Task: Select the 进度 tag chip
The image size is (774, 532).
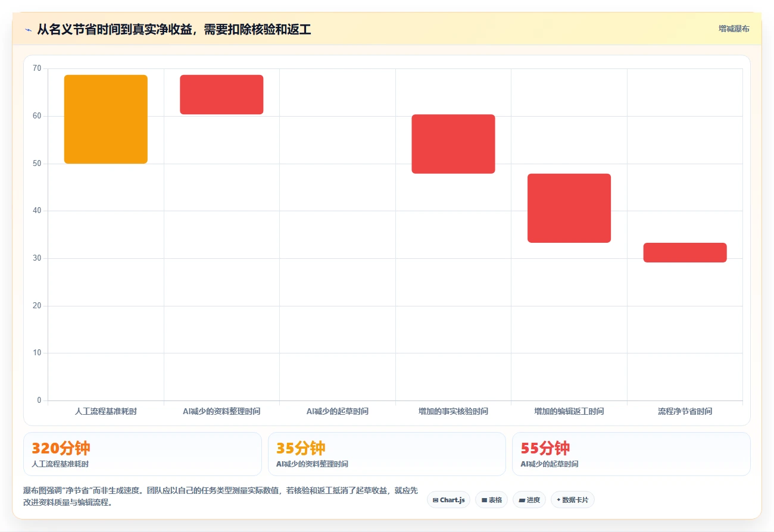Action: (x=529, y=500)
